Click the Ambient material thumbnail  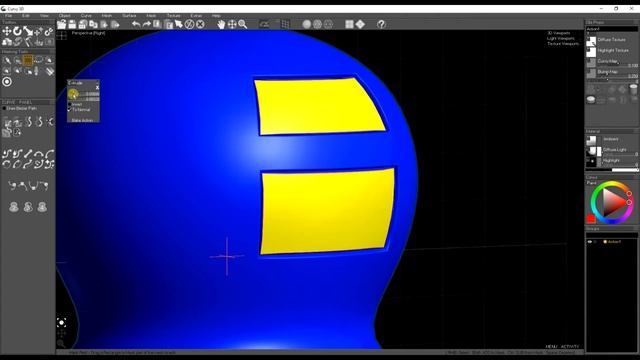click(x=591, y=140)
